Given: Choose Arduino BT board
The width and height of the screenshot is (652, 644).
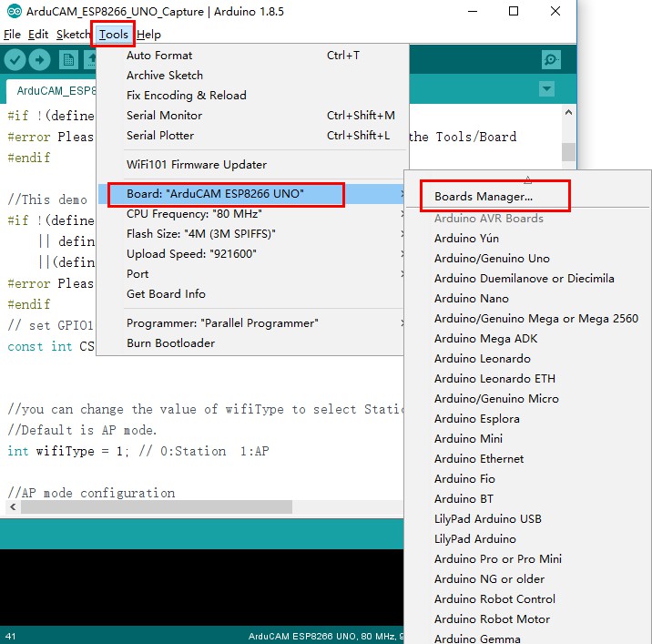Looking at the screenshot, I should point(528,499).
